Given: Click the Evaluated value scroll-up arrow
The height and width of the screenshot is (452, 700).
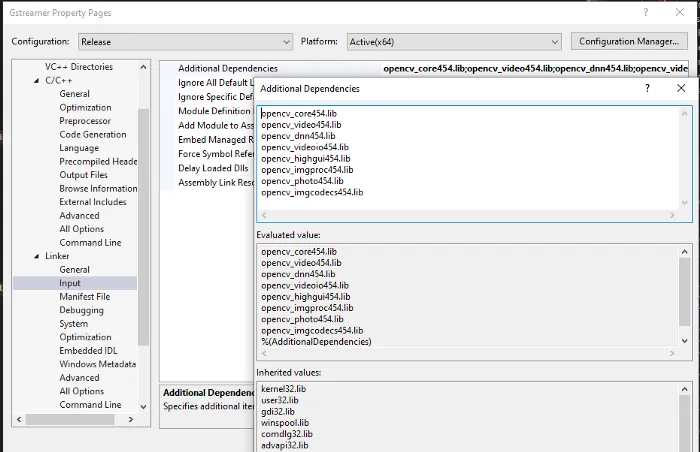Looking at the screenshot, I should click(685, 251).
